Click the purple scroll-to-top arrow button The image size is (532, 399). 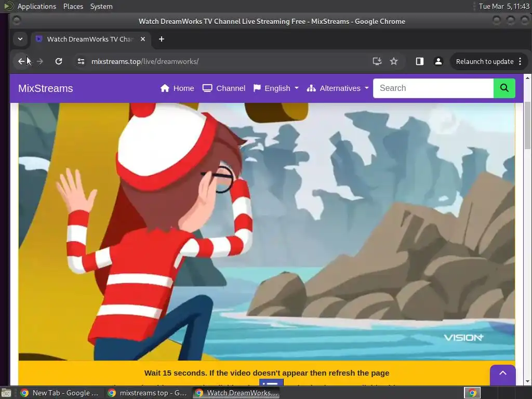tap(503, 374)
